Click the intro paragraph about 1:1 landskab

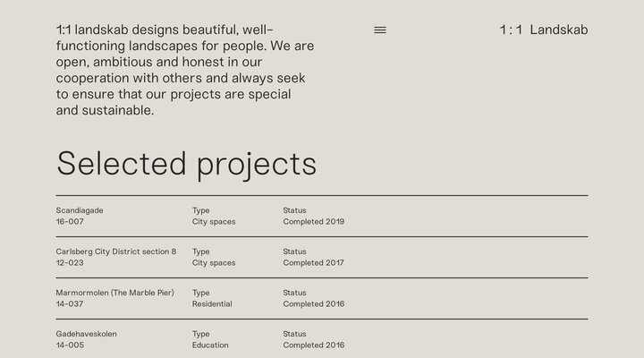point(184,70)
